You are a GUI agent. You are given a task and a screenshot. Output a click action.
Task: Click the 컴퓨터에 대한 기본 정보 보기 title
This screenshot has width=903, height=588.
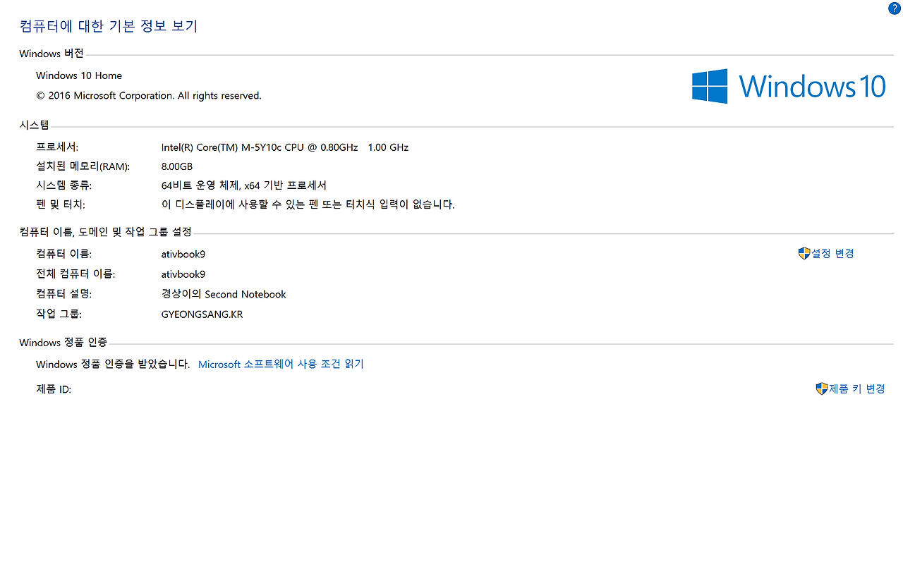(x=108, y=26)
